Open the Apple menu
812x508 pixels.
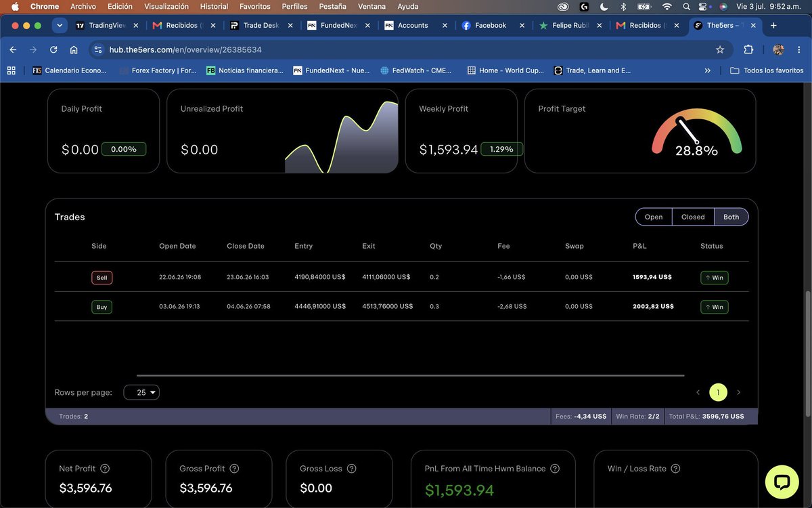(x=15, y=6)
